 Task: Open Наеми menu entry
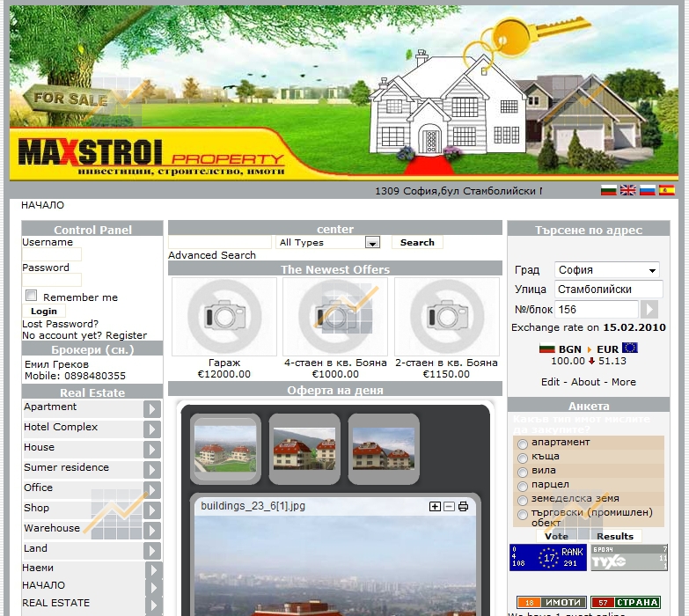pyautogui.click(x=38, y=568)
